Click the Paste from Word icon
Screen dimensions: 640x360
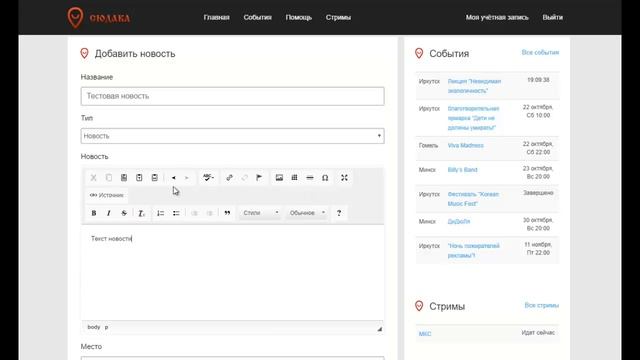155,178
